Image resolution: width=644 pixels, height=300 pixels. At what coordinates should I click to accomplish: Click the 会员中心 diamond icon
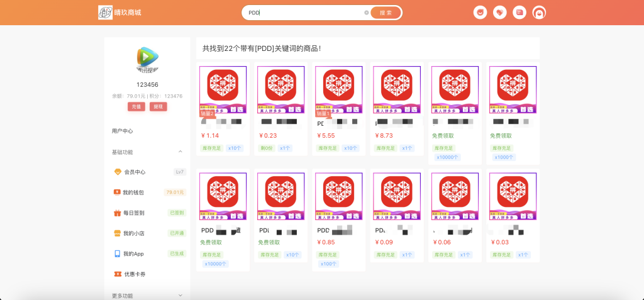click(117, 172)
